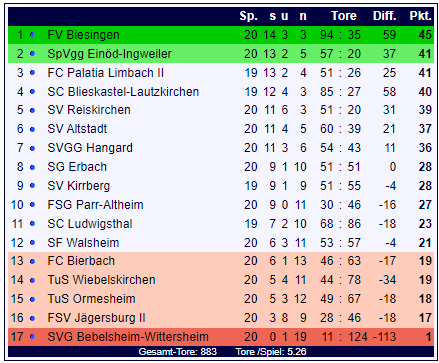Open the SC Blieskastel-Lautzkirchen team entry
This screenshot has height=363, width=439.
123,92
